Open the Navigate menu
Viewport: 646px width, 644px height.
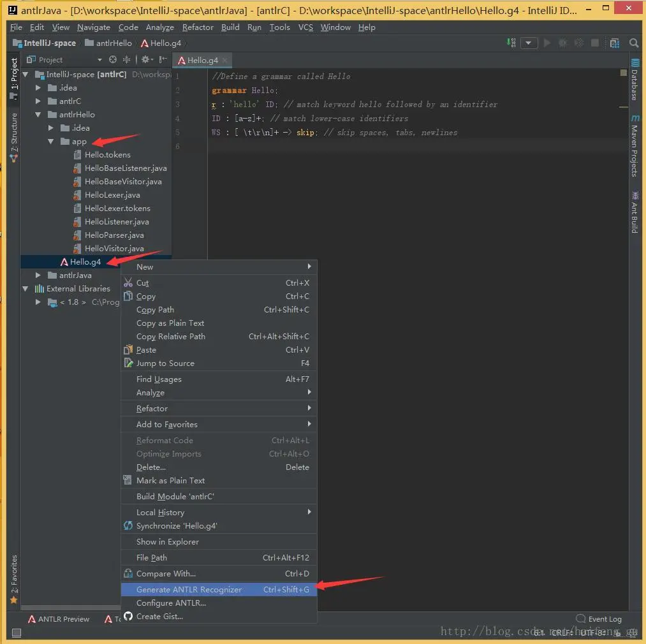tap(94, 27)
